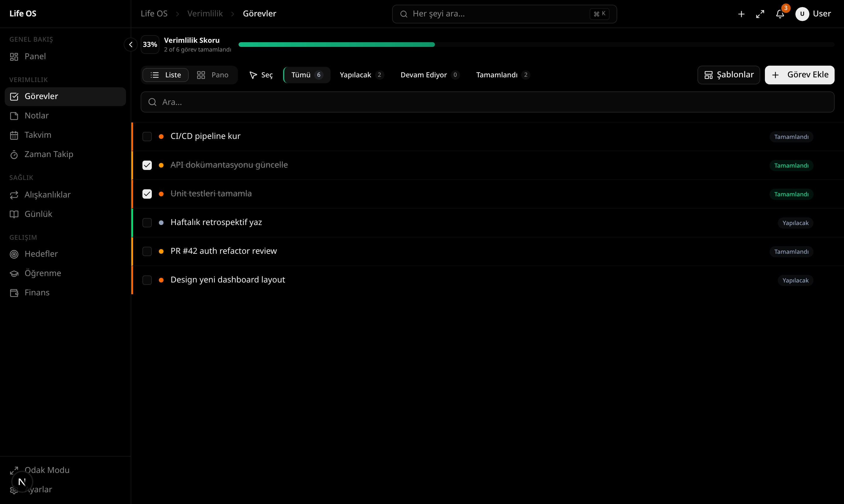Viewport: 844px width, 504px height.
Task: Focus the Ara task search field
Action: pyautogui.click(x=487, y=102)
